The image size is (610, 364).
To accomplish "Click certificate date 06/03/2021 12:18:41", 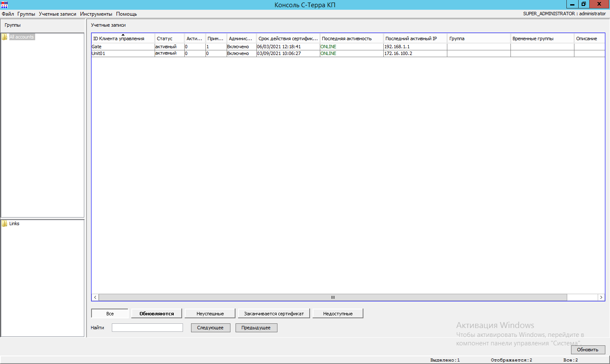I will pyautogui.click(x=288, y=47).
